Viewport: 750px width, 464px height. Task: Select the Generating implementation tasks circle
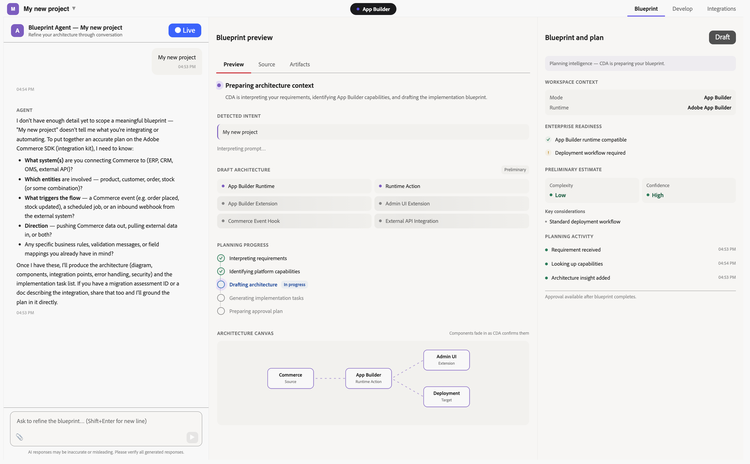(x=221, y=298)
